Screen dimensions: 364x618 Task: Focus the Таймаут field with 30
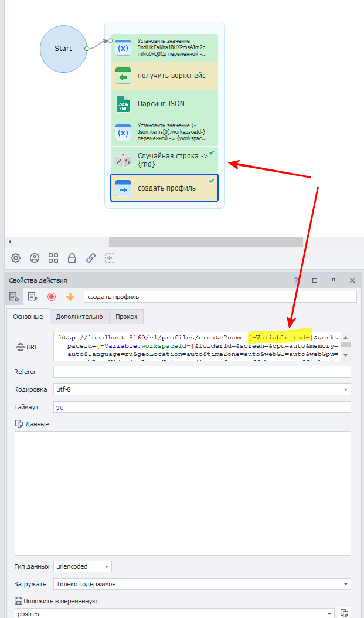(202, 407)
